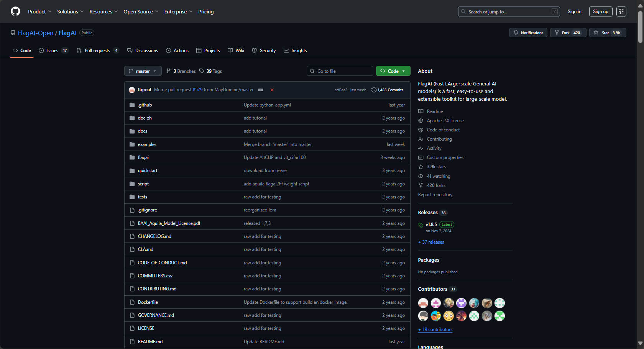Open the Discussions tab
The width and height of the screenshot is (644, 349).
143,51
